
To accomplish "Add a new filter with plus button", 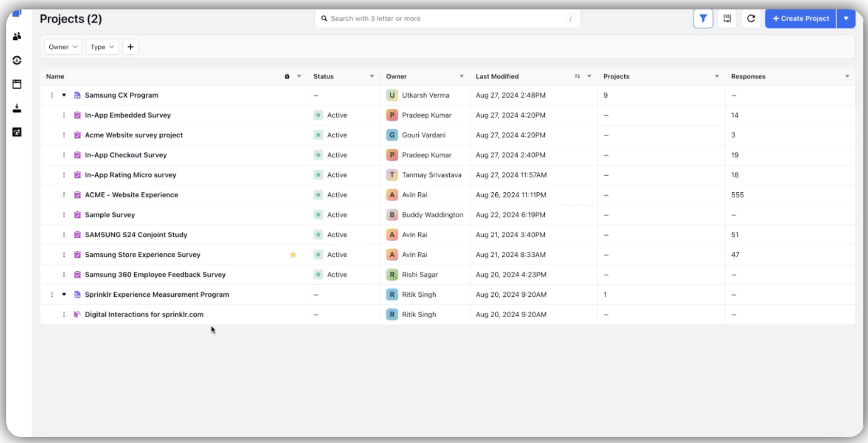I will tap(130, 47).
